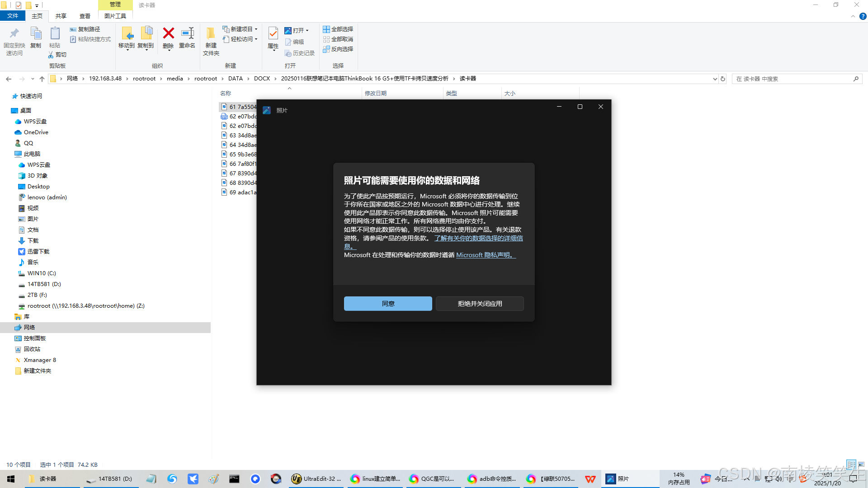Open the Share ribbon tab
The width and height of the screenshot is (868, 488).
tap(61, 16)
